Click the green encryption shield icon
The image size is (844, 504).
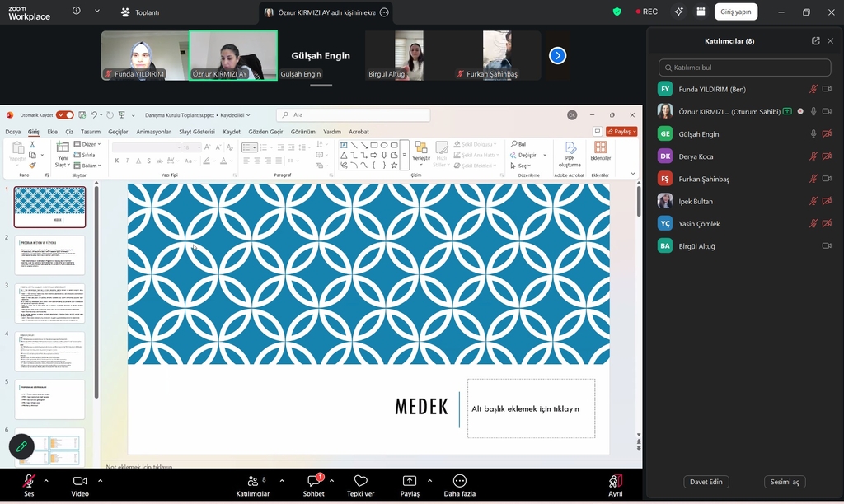tap(617, 12)
